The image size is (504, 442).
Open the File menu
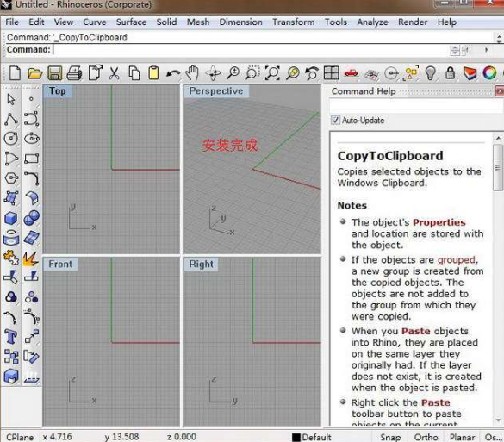(12, 22)
